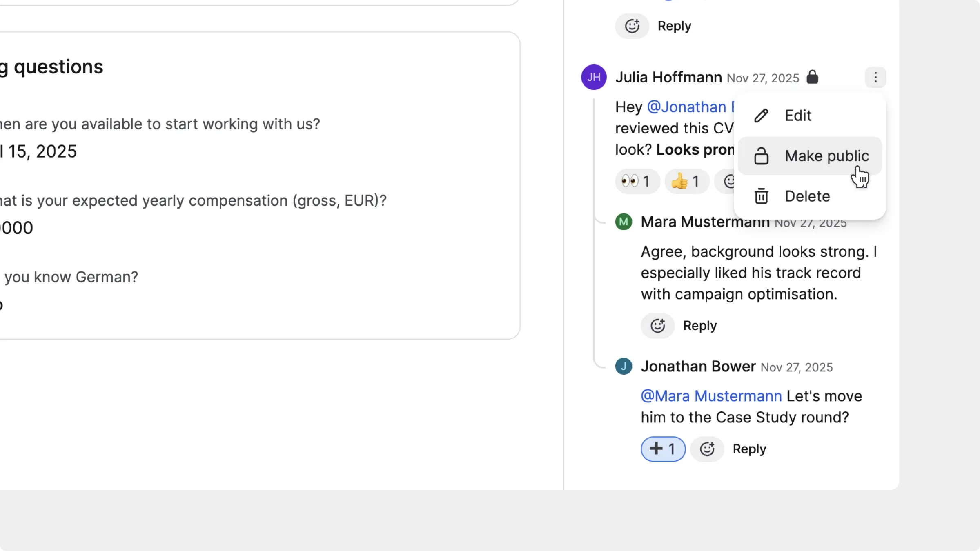Screen dimensions: 980x551
Task: Add emoji reaction to Jonathan Bower's comment
Action: pyautogui.click(x=707, y=449)
